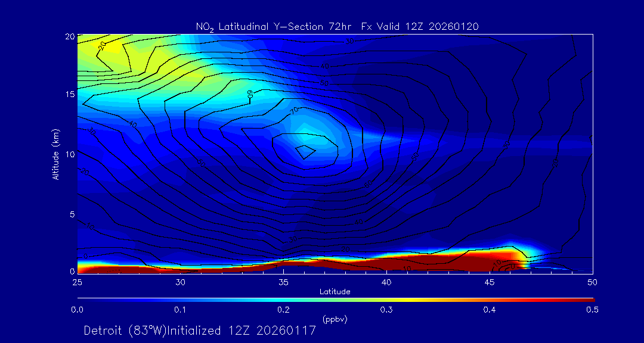Click the latitude axis tick label 25
The image size is (644, 343).
(77, 282)
